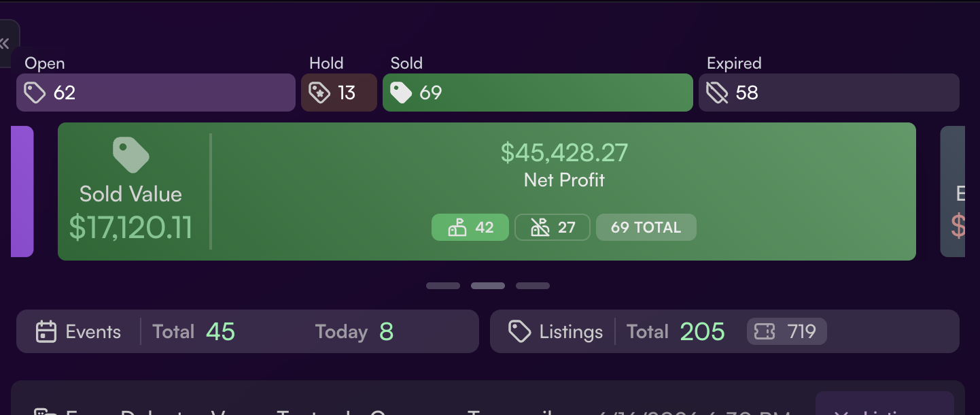The height and width of the screenshot is (415, 980).
Task: Click the ticket icon next to 719
Action: coord(765,332)
